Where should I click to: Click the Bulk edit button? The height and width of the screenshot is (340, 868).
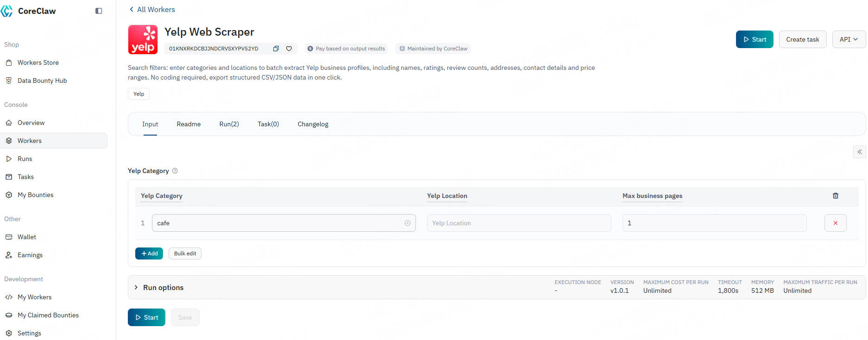point(185,253)
